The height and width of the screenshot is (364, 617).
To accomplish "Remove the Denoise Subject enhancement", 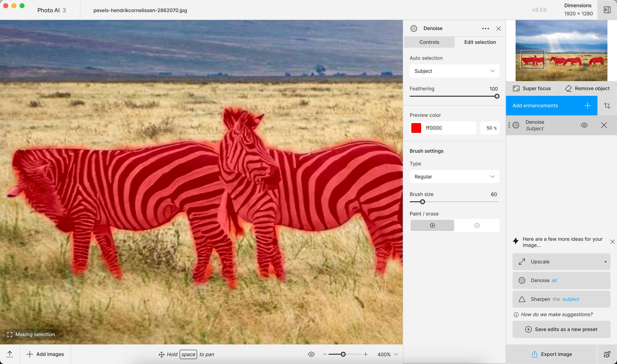I will tap(604, 125).
